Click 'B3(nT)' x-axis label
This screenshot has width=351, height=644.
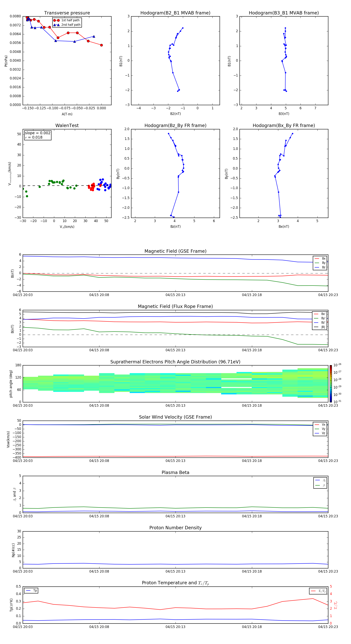point(284,114)
